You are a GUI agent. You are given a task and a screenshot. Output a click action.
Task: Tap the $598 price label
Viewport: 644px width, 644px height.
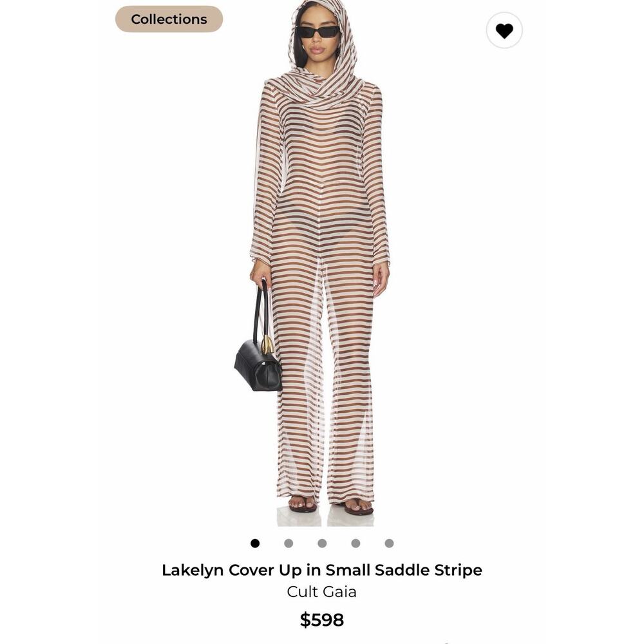[322, 620]
